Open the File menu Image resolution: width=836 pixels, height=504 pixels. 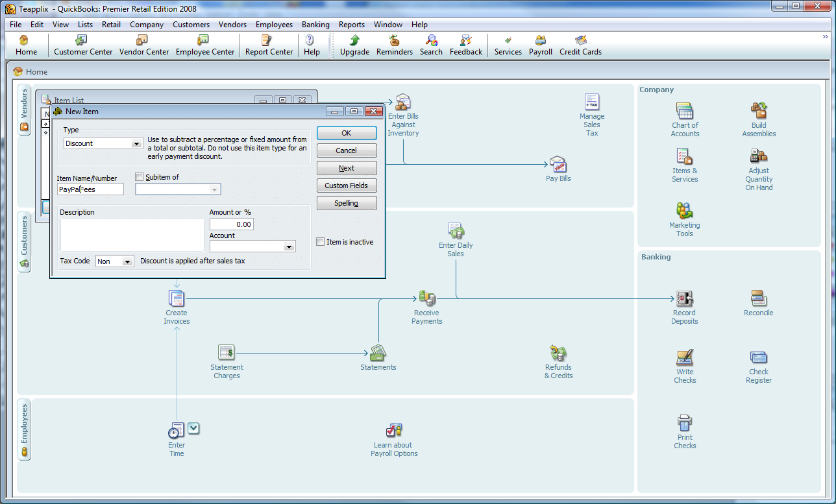tap(16, 25)
